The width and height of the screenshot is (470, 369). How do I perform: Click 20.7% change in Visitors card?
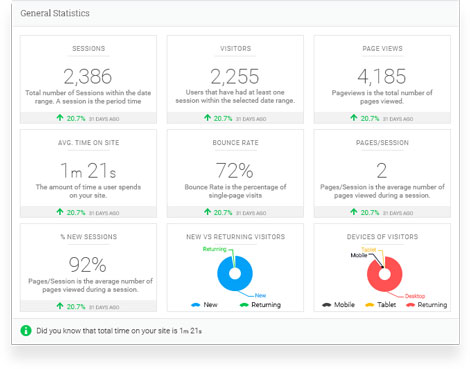pos(223,119)
